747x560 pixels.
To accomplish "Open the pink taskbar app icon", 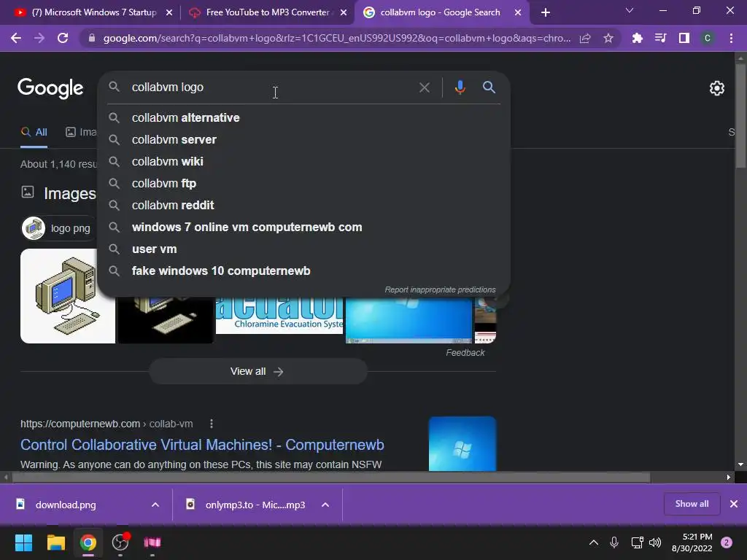I will pos(152,542).
